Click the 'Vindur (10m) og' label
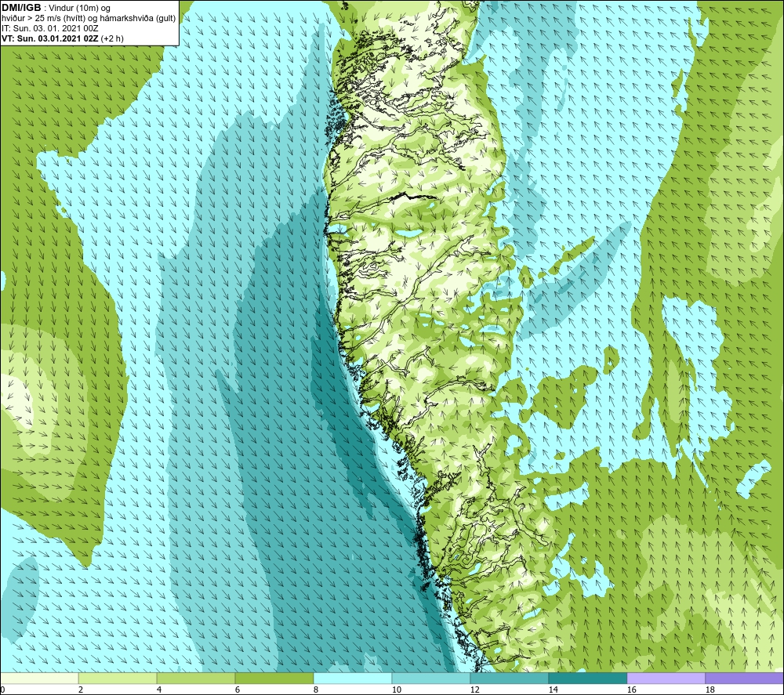This screenshot has height=695, width=784. [79, 9]
